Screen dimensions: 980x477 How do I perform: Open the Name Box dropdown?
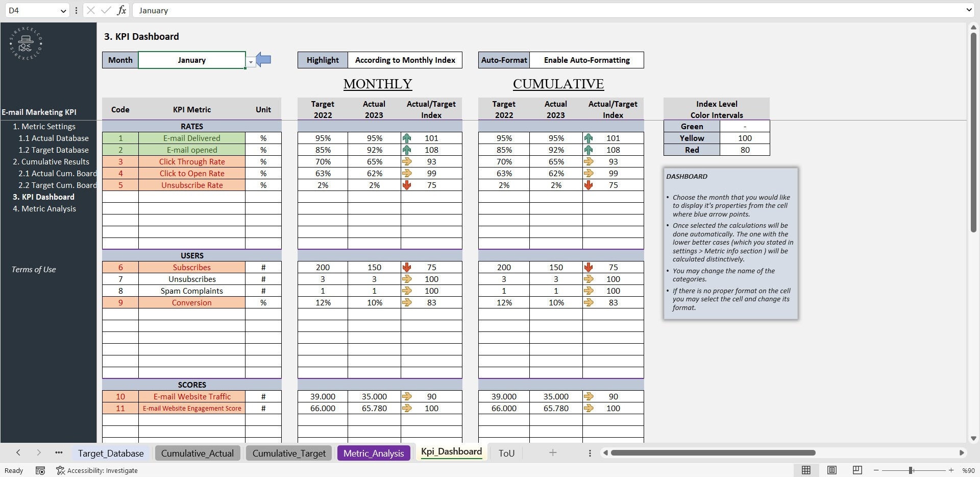pyautogui.click(x=63, y=10)
